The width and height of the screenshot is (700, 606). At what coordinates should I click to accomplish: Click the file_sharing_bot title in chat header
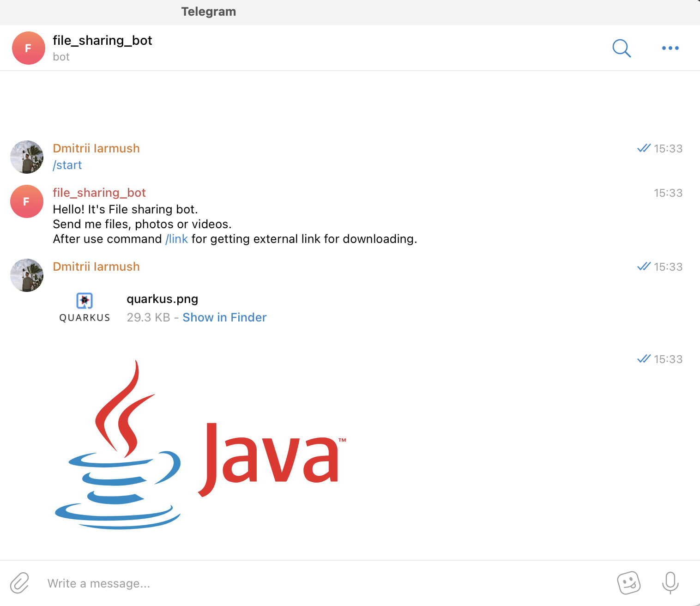pos(103,41)
